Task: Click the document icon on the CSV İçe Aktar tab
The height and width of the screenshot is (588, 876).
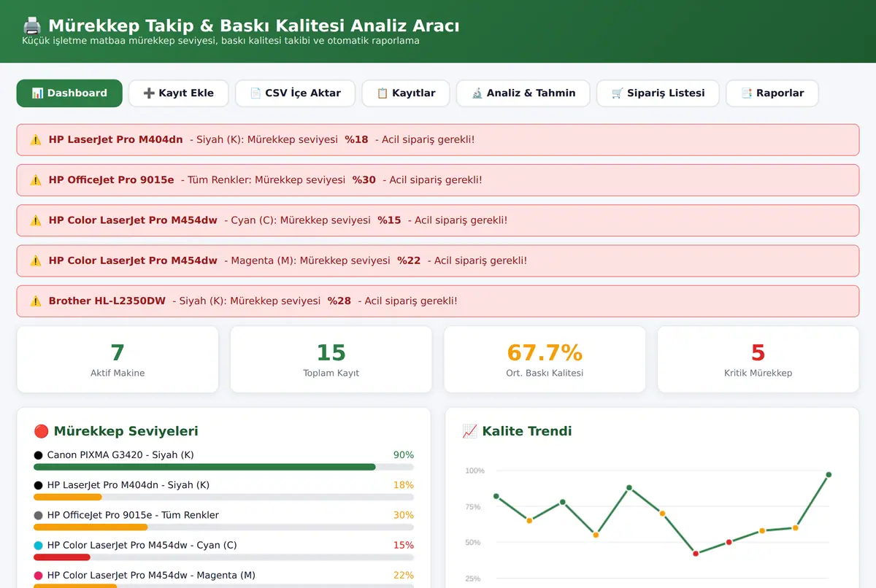Action: (255, 93)
